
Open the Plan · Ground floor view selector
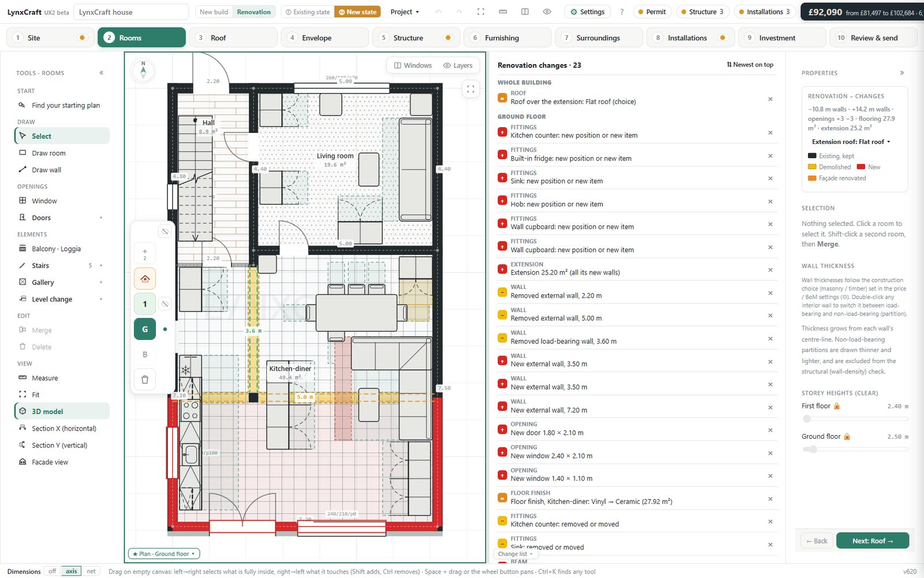164,554
